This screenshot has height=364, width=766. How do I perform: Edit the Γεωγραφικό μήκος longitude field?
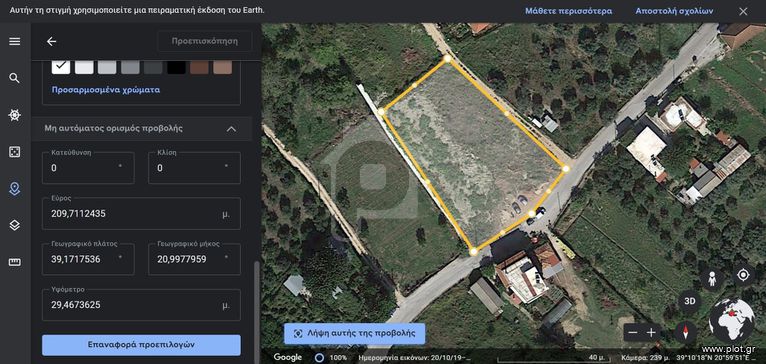click(x=194, y=259)
